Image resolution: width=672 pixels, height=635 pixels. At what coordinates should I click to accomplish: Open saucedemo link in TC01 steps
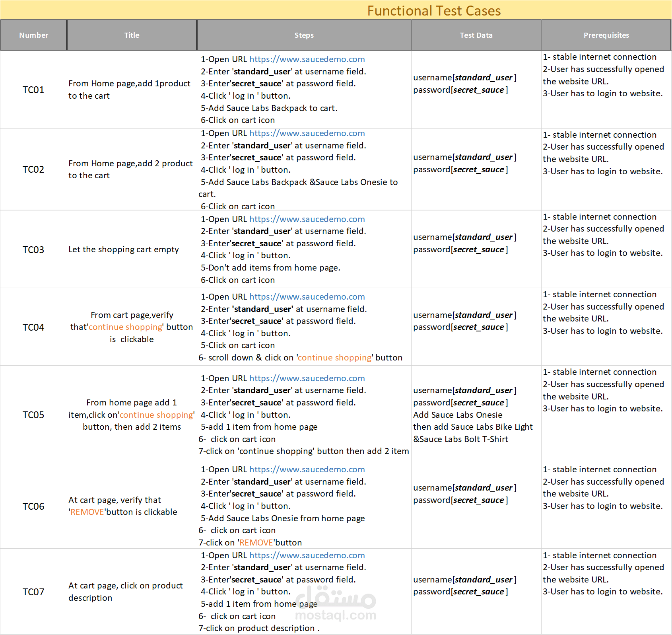click(307, 59)
